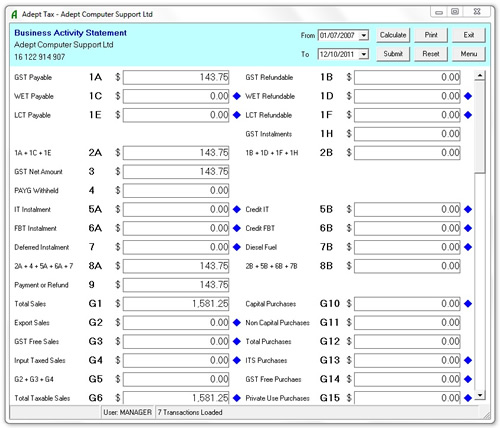Click the GST Net Amount 3 field

coord(176,172)
